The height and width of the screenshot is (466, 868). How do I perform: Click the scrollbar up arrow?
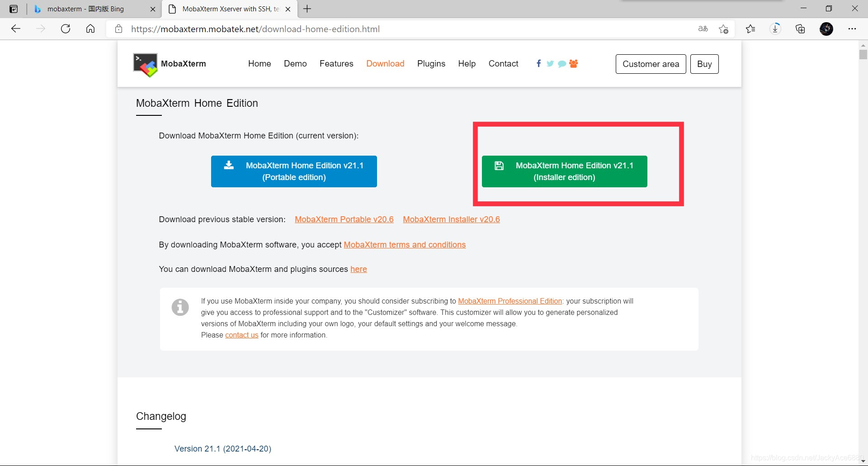pos(863,45)
